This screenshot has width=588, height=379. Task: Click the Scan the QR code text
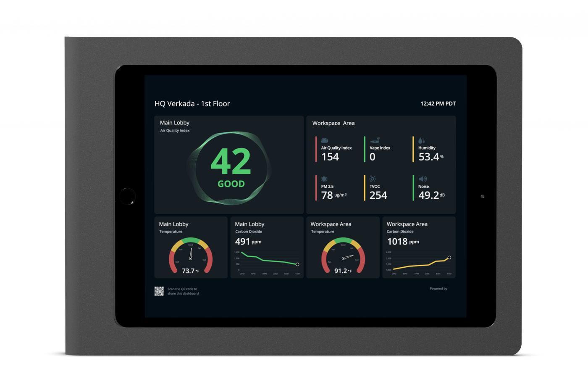(183, 291)
